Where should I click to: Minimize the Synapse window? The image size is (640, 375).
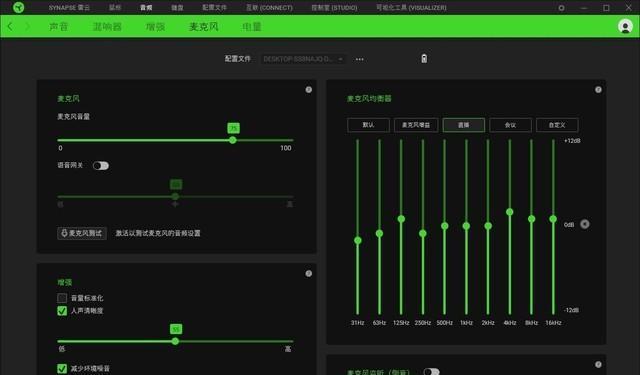click(584, 8)
